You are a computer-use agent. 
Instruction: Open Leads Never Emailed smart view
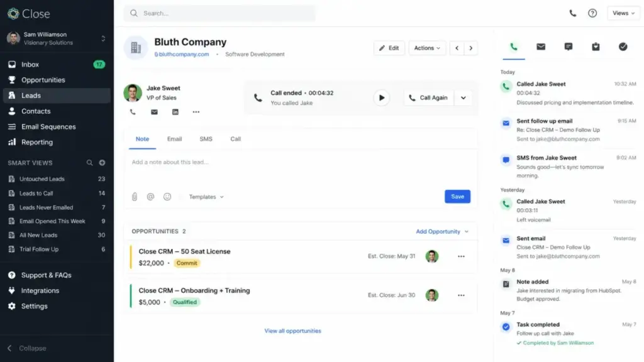pos(57,207)
